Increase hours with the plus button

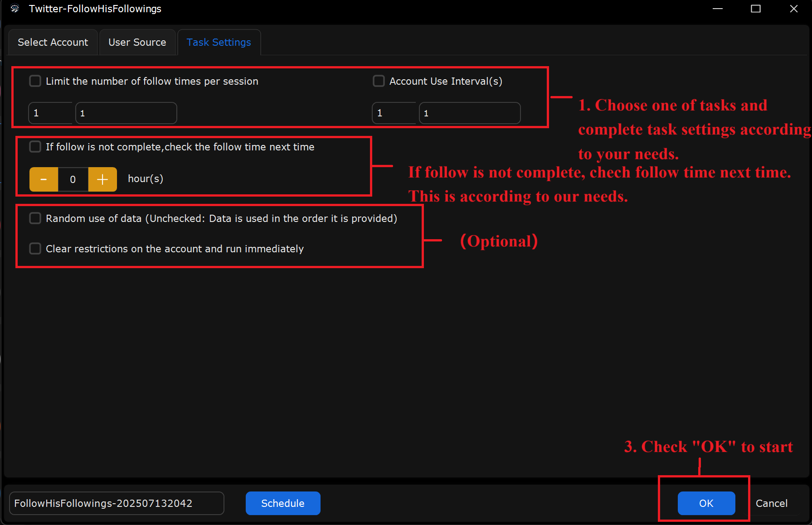(102, 179)
